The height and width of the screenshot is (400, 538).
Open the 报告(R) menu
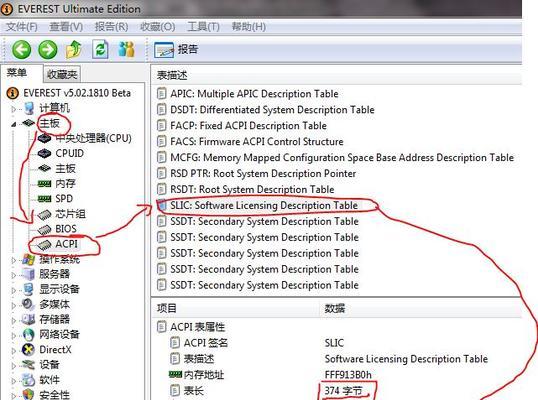pos(111,26)
